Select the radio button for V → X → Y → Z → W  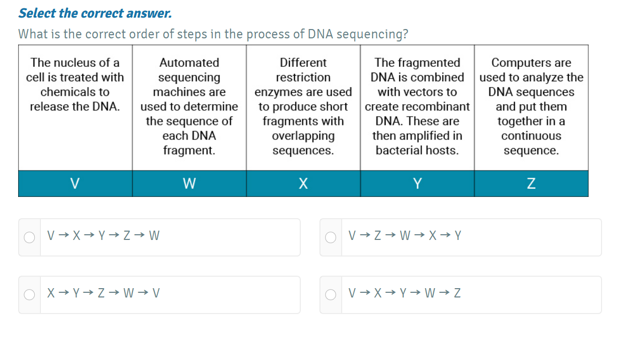pyautogui.click(x=30, y=237)
